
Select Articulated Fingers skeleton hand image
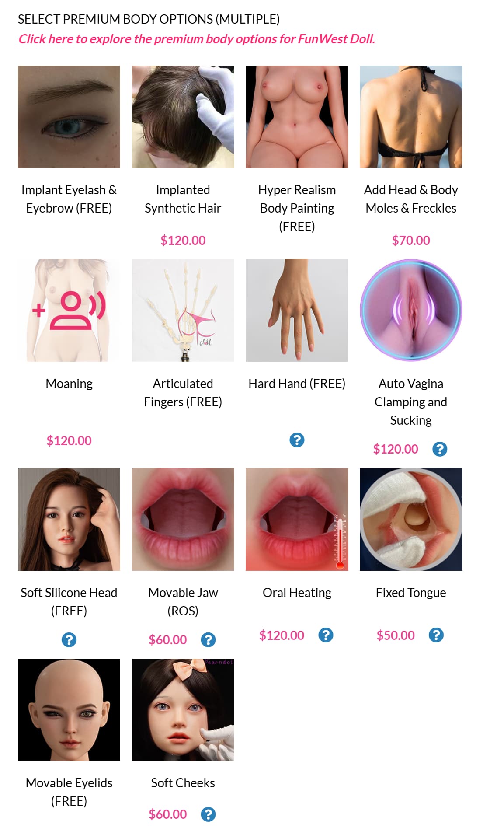pos(183,310)
